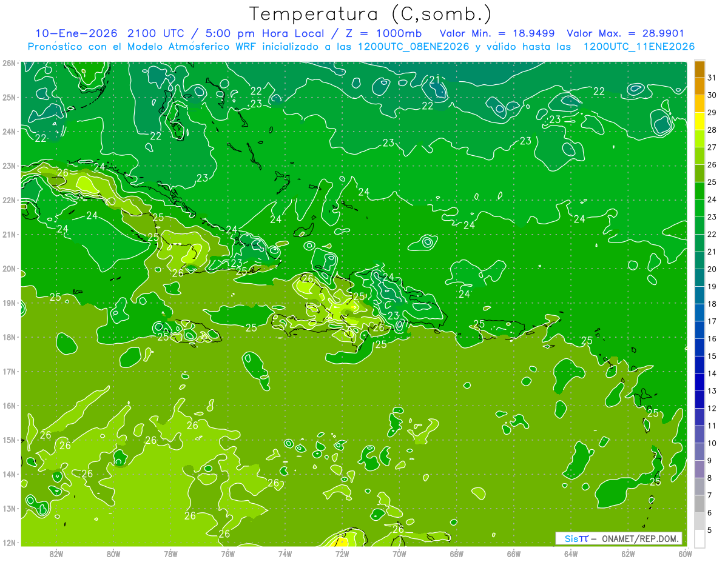Click the 25N latitude axis label
This screenshot has height=562, width=728.
point(8,97)
